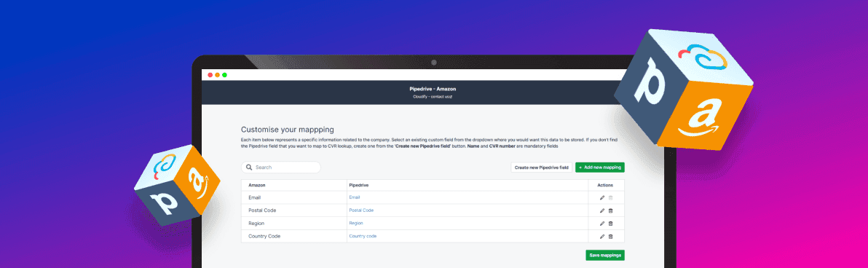Edit the Country Code mapping pencil icon
This screenshot has width=868, height=268.
tap(602, 237)
